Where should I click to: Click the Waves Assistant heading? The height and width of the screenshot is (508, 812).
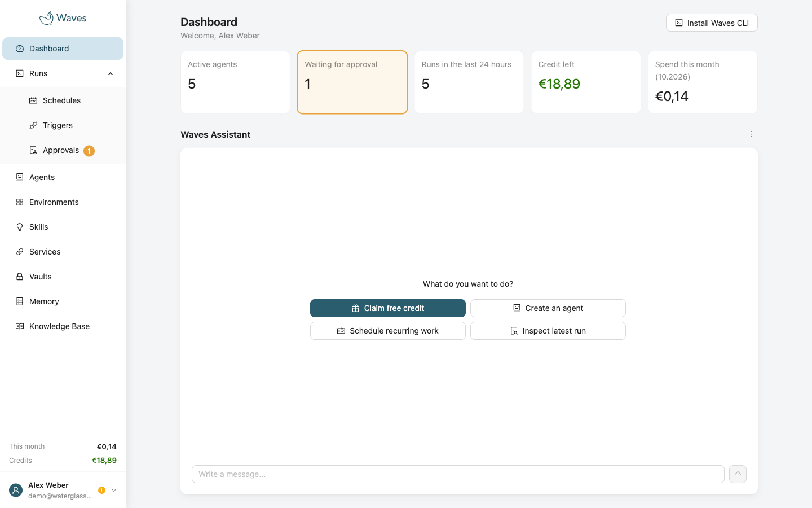click(x=215, y=134)
